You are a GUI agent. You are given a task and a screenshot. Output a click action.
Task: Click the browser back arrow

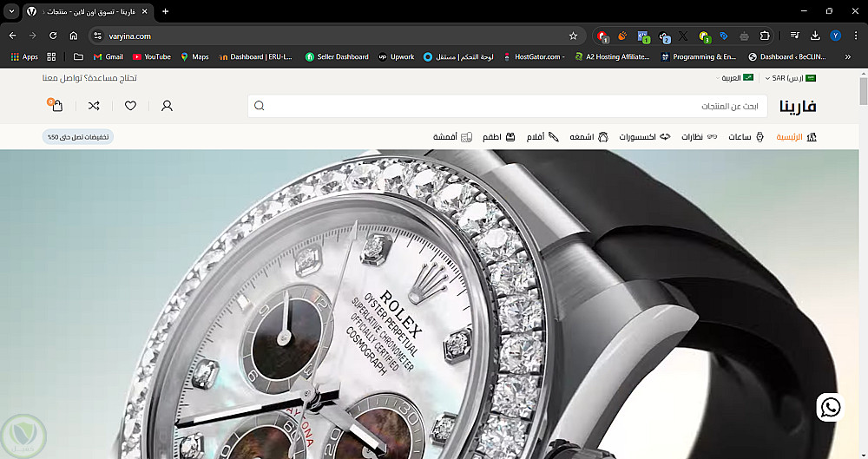coord(13,36)
